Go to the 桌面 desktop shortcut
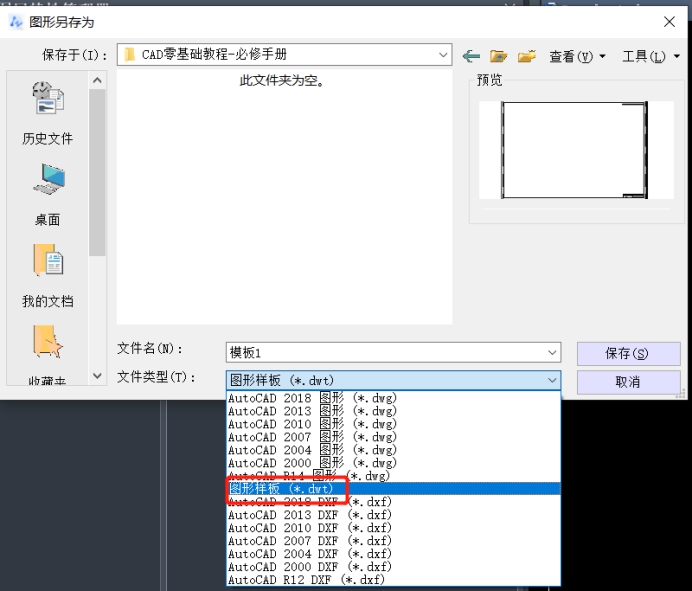692x591 pixels. tap(47, 195)
